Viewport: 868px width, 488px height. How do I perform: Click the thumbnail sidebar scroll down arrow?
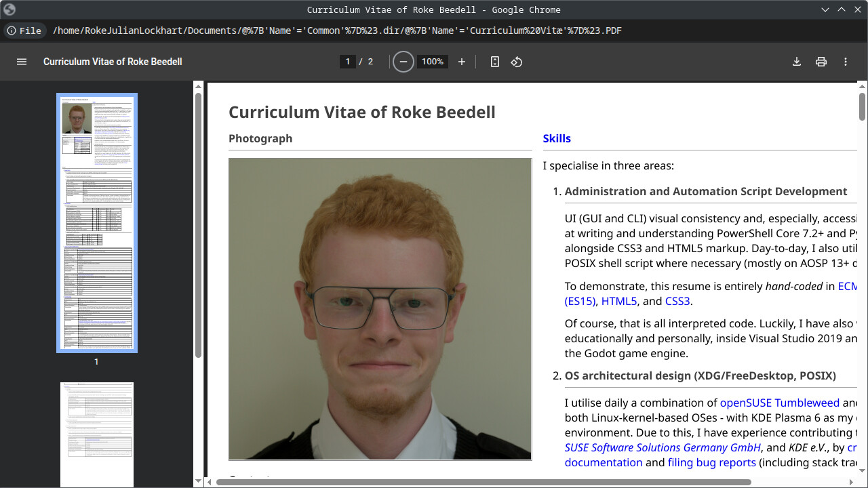(x=198, y=481)
